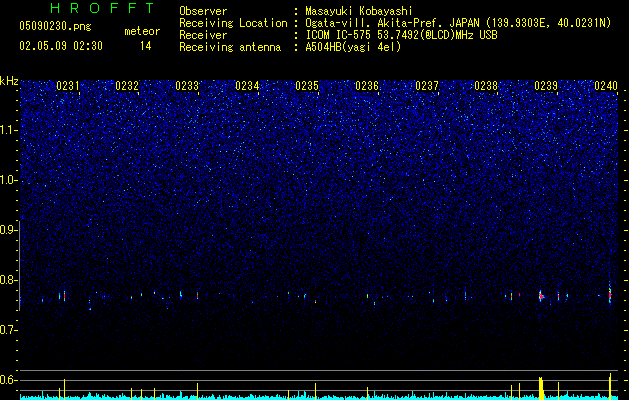This screenshot has width=629, height=400.
Task: Click the 0235 time marker
Action: pos(307,86)
